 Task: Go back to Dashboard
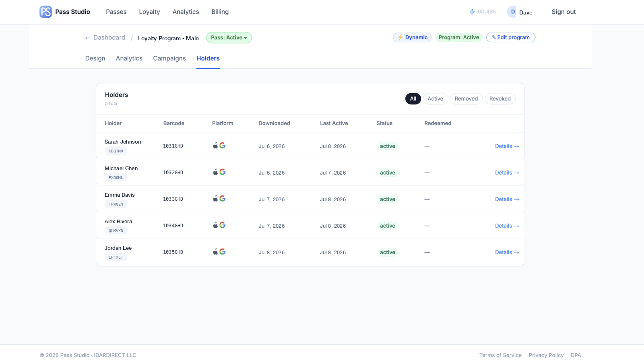coord(105,38)
